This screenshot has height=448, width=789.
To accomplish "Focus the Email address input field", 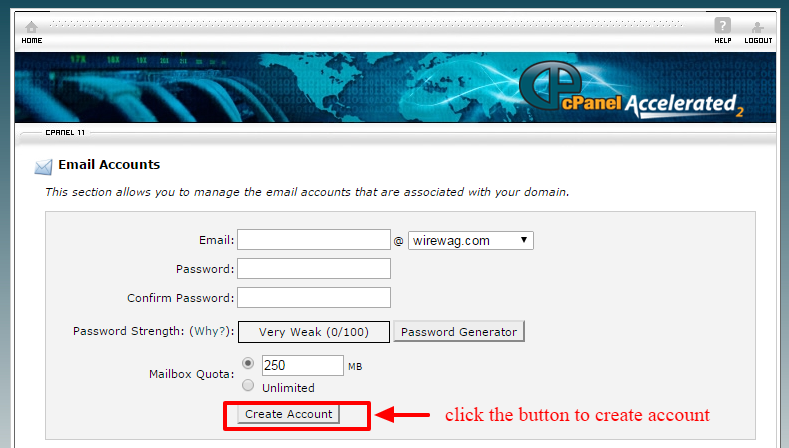I will 314,240.
